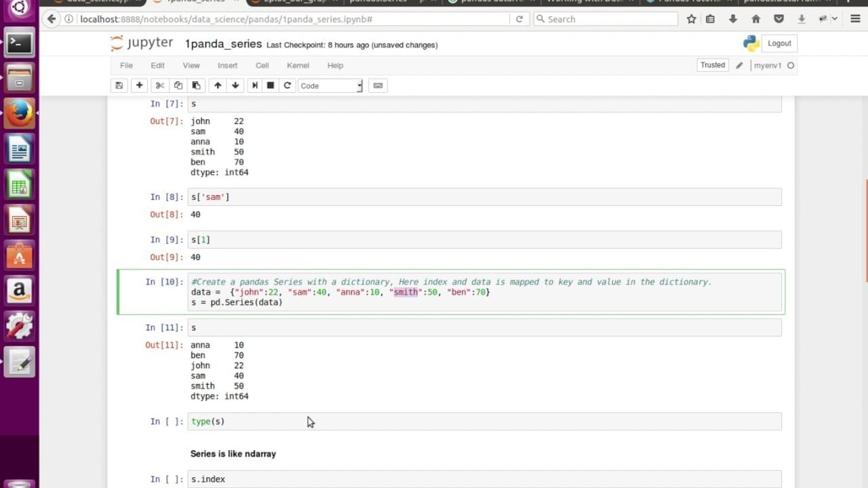868x488 pixels.
Task: Select cell In [11] containing s
Action: (x=484, y=328)
